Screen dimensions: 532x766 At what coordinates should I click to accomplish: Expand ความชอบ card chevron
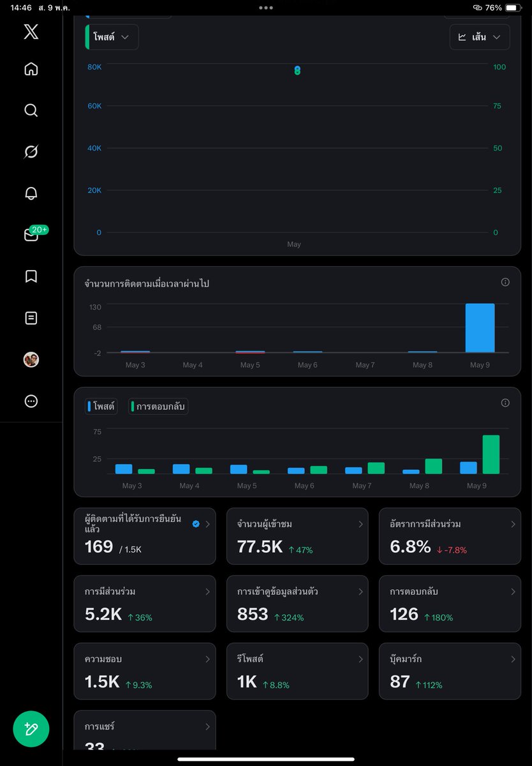[207, 659]
